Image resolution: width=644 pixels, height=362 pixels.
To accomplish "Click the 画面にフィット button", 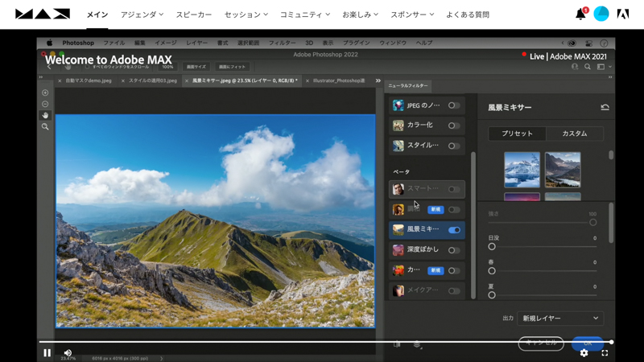I will 232,67.
